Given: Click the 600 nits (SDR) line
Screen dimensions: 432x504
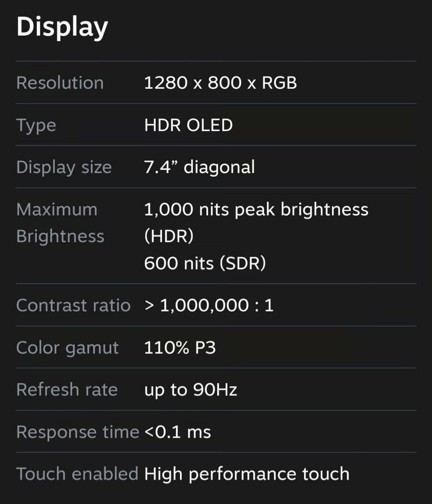Looking at the screenshot, I should 205,263.
